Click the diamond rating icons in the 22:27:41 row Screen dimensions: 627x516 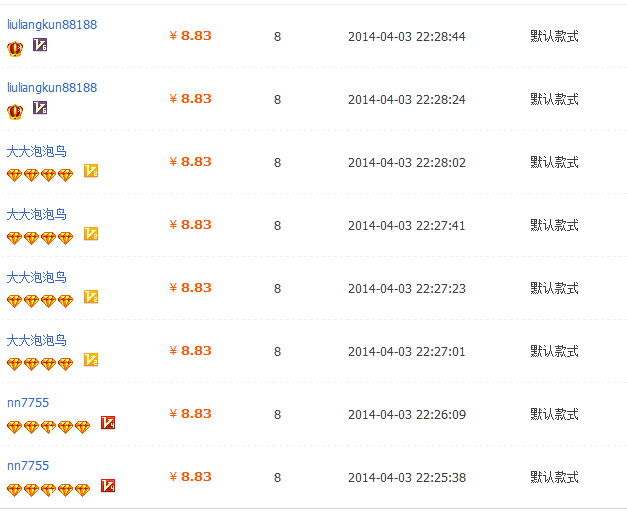(40, 238)
